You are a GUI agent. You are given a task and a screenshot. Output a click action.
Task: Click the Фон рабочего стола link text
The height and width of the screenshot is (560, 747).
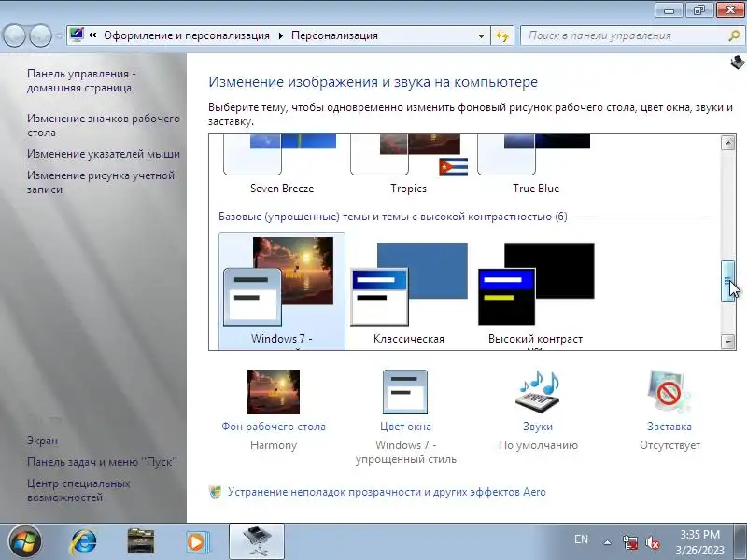[274, 427]
